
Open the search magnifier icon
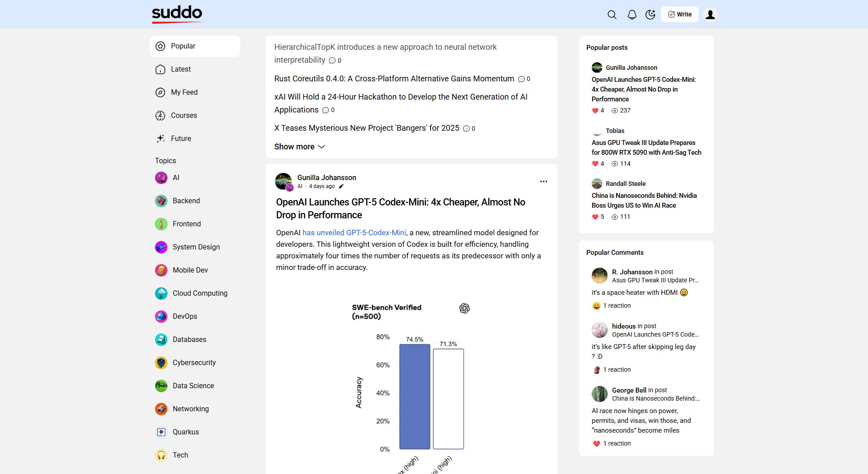pos(612,14)
